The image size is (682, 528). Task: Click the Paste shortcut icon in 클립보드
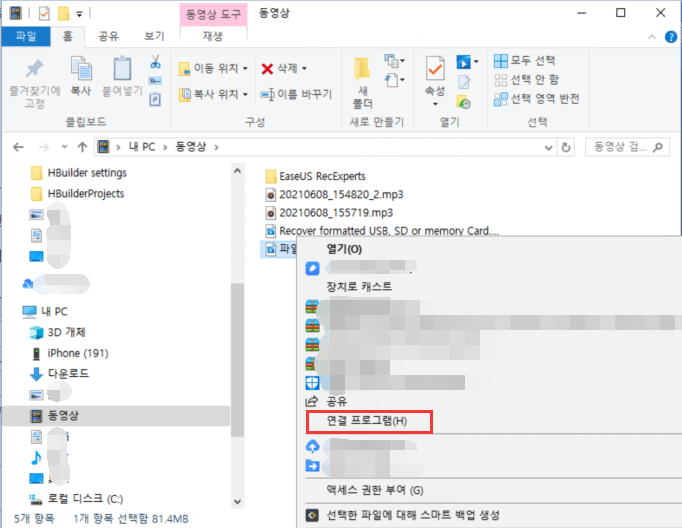point(155,100)
